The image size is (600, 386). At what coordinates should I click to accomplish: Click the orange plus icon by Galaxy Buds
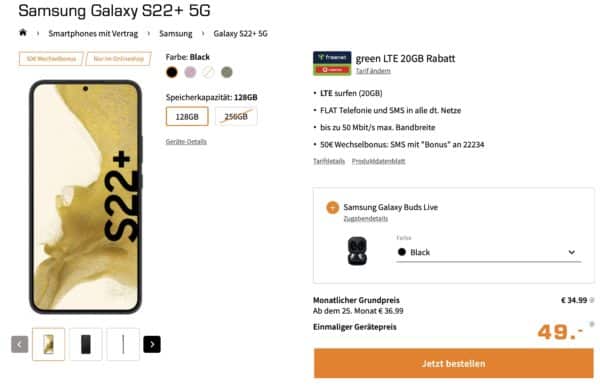pyautogui.click(x=332, y=207)
